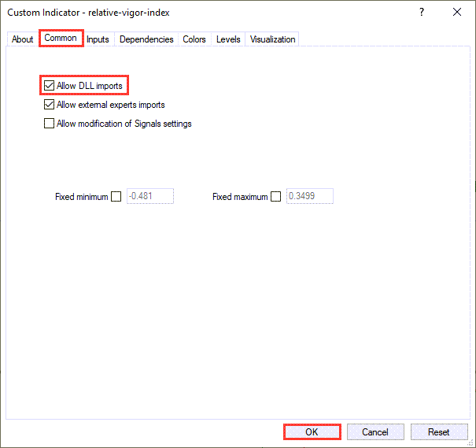Reset the indicator settings

(439, 432)
